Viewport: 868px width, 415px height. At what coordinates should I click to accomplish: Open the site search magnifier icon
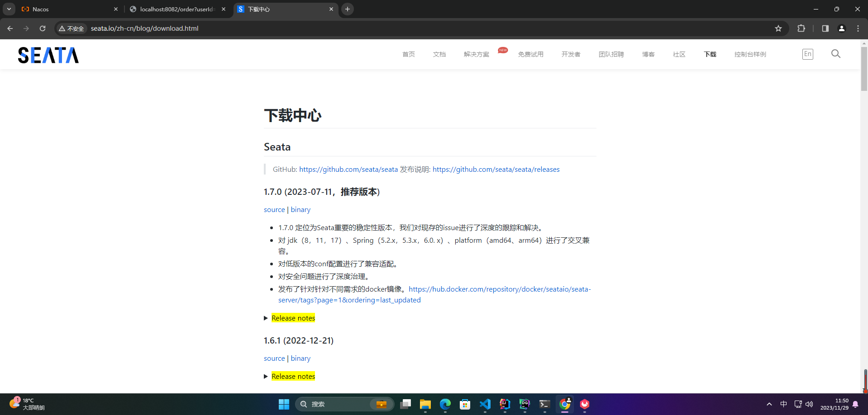(x=836, y=54)
